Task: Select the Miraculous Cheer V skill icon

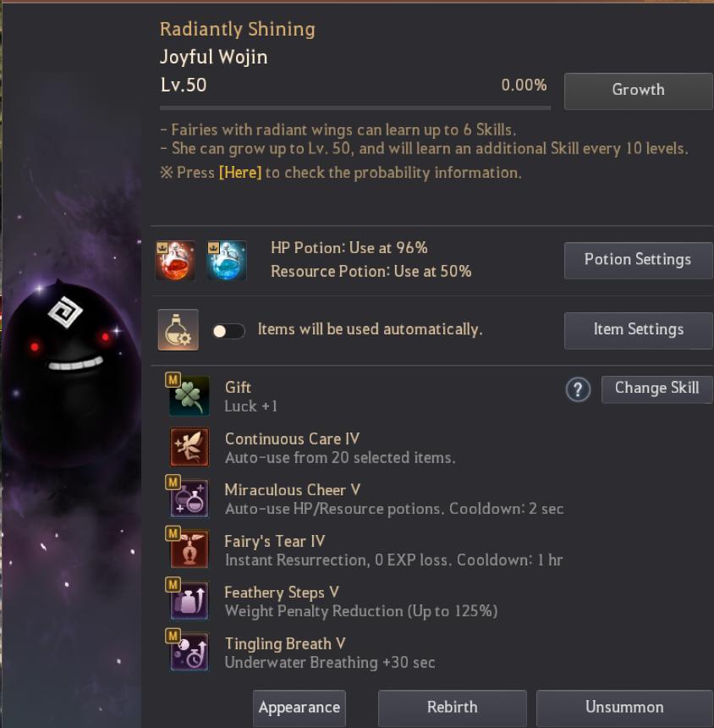Action: [189, 499]
